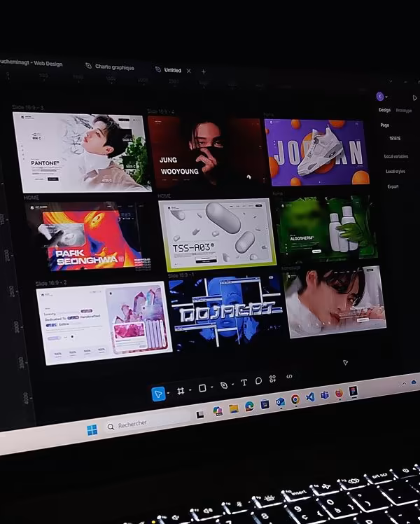Open Google Chrome from taskbar

(295, 399)
